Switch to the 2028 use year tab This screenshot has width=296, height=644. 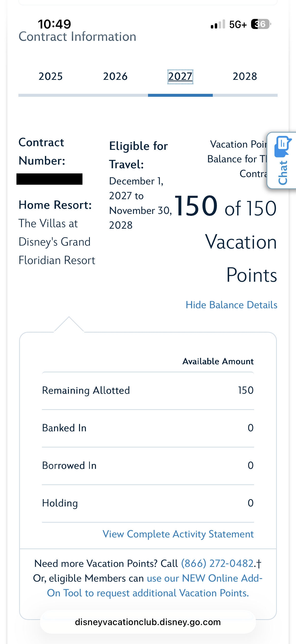[x=245, y=76]
